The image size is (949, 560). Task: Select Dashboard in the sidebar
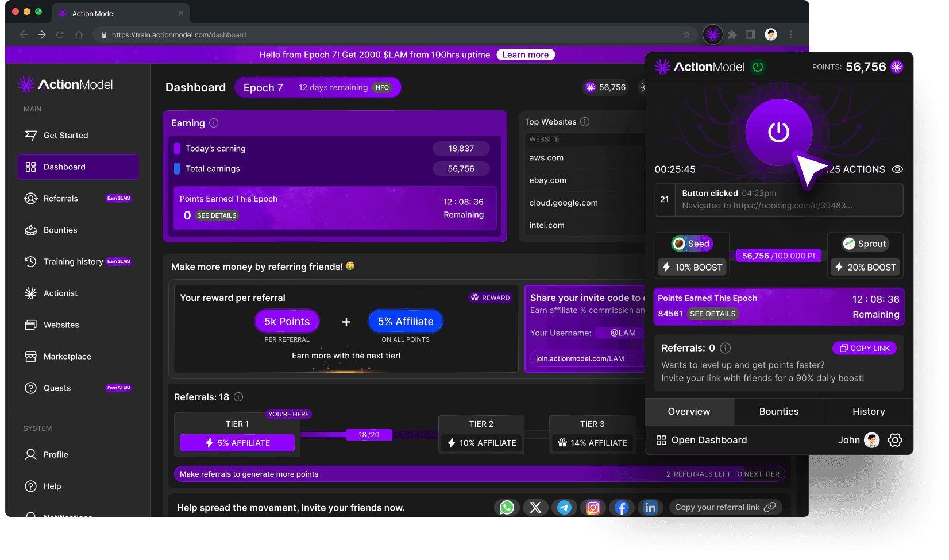coord(78,167)
